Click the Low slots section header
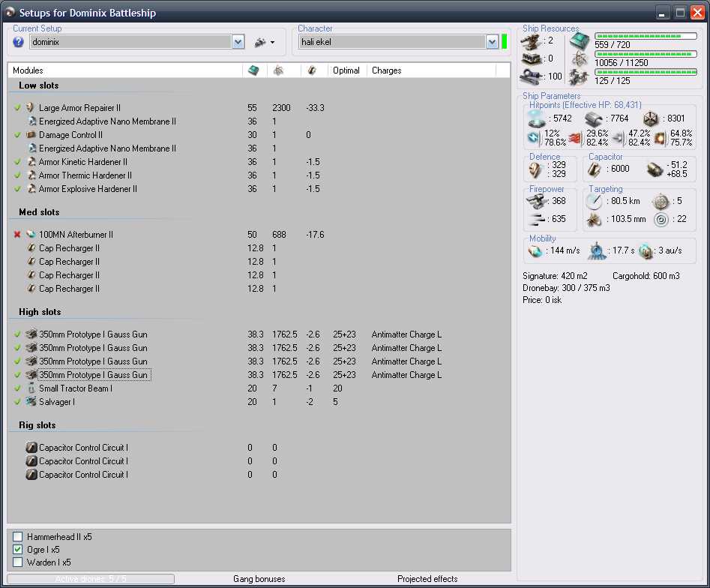The width and height of the screenshot is (710, 588). click(x=39, y=85)
